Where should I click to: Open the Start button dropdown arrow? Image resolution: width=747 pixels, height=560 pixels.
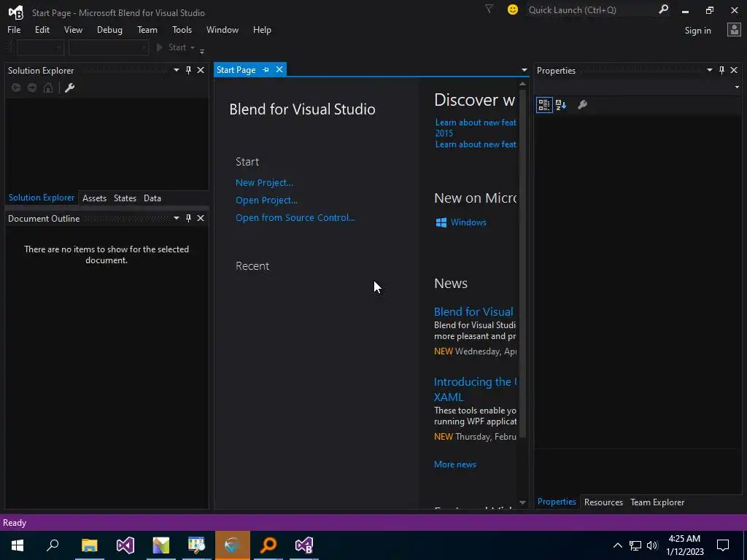coord(193,47)
